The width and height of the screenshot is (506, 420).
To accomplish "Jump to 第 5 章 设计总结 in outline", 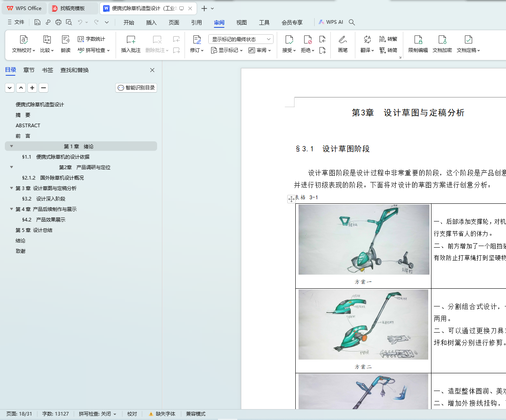I will point(34,230).
